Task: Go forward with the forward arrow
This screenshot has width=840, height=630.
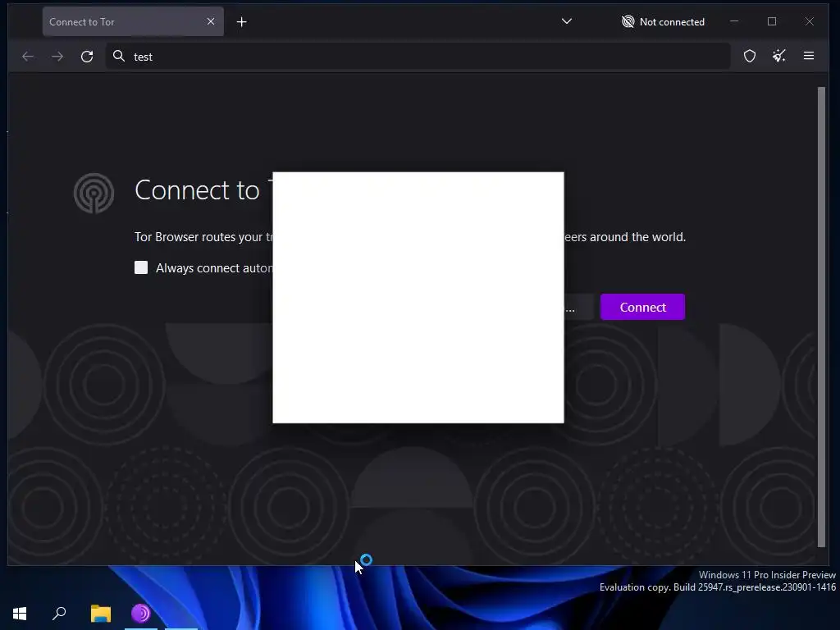Action: [x=57, y=57]
